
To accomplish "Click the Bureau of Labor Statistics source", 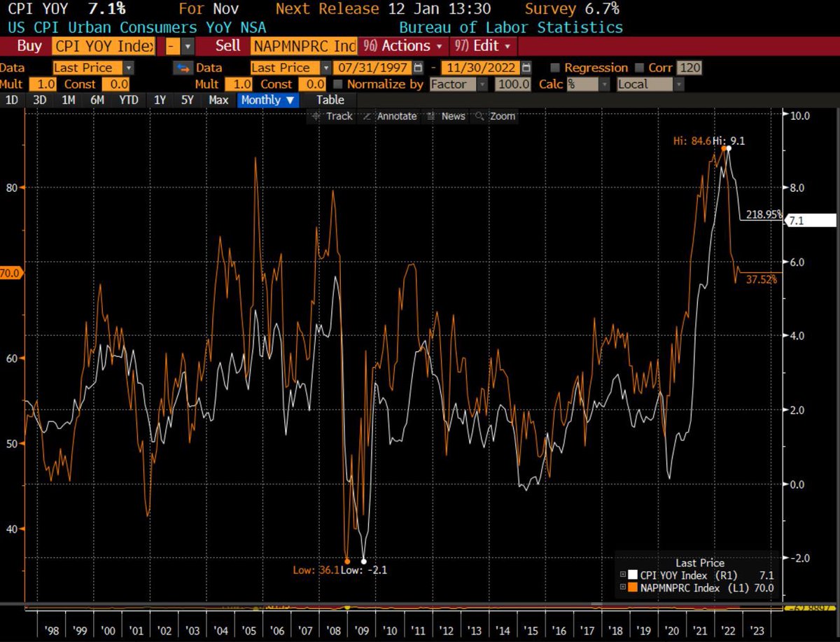I will pos(510,28).
